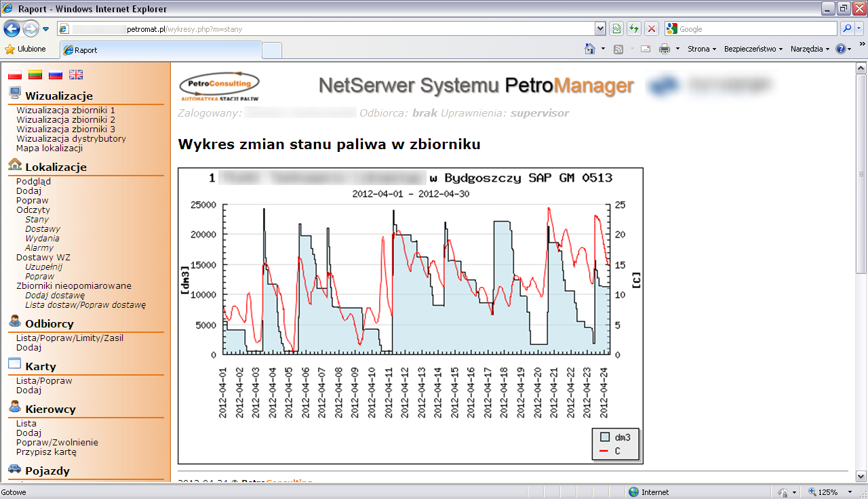The width and height of the screenshot is (868, 499).
Task: Select the Lithuanian flag language icon
Action: pyautogui.click(x=35, y=75)
